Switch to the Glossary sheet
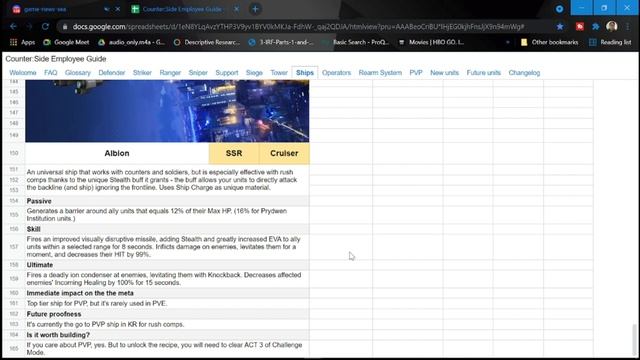This screenshot has height=360, width=640. 78,73
